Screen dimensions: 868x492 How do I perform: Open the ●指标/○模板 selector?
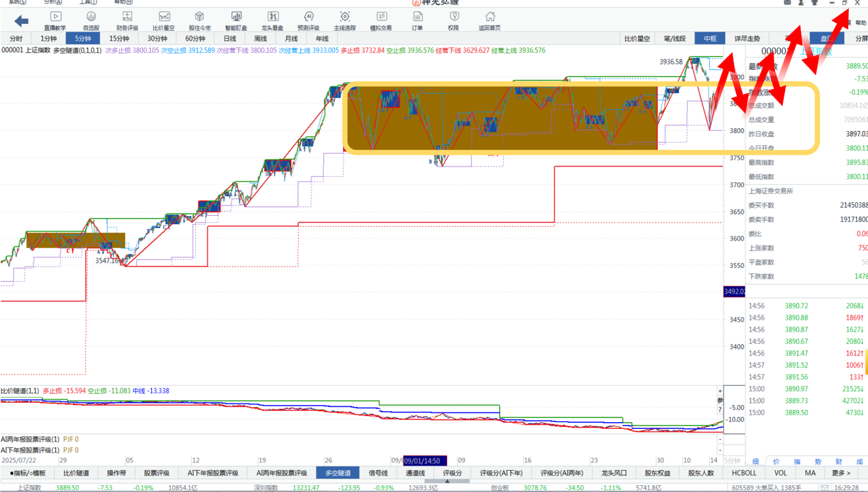(x=28, y=473)
